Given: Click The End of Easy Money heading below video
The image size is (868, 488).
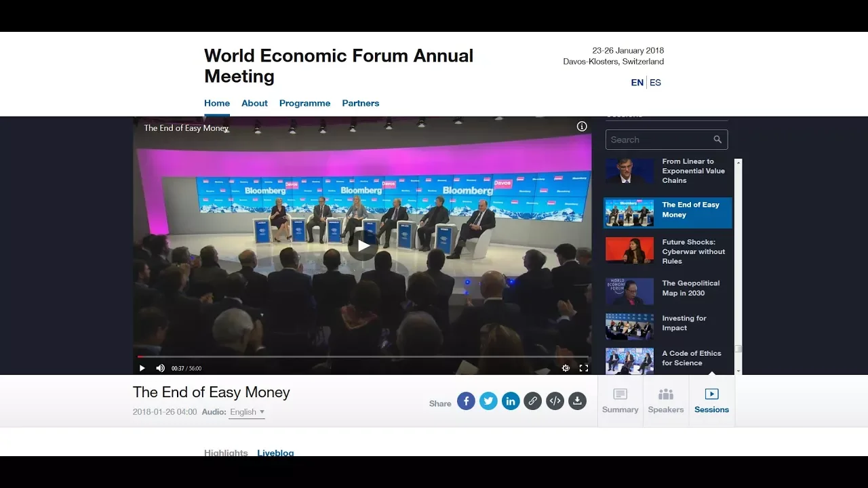Looking at the screenshot, I should coord(212,392).
